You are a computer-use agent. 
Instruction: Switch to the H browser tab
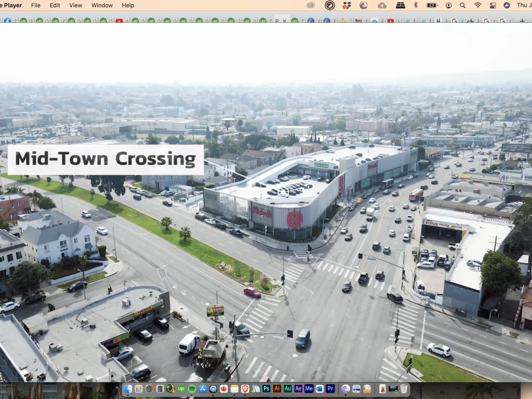click(x=438, y=21)
